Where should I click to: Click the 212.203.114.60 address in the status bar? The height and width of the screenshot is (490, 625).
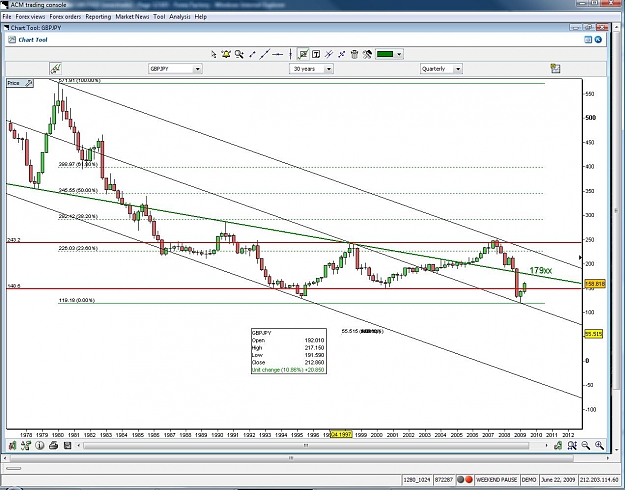601,480
